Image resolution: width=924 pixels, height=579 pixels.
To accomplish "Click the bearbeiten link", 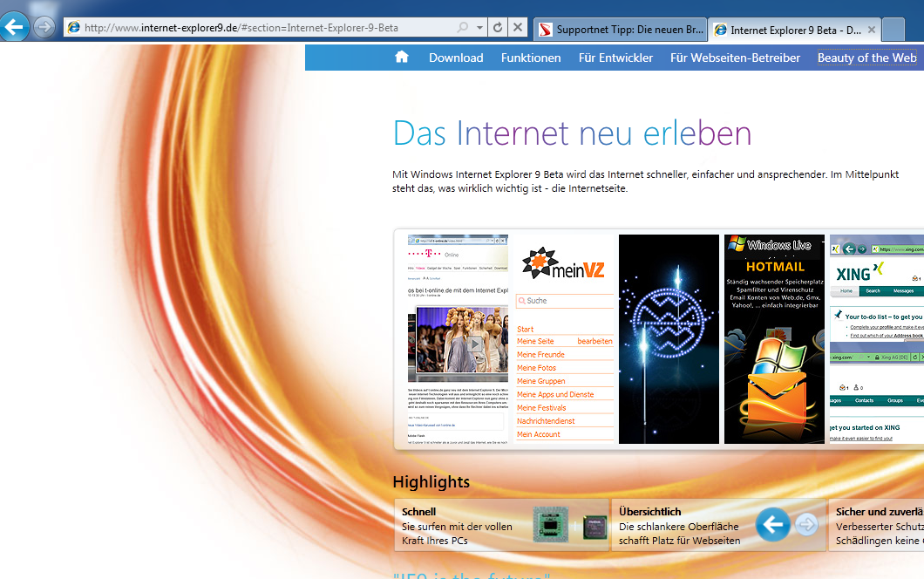I will pyautogui.click(x=594, y=342).
